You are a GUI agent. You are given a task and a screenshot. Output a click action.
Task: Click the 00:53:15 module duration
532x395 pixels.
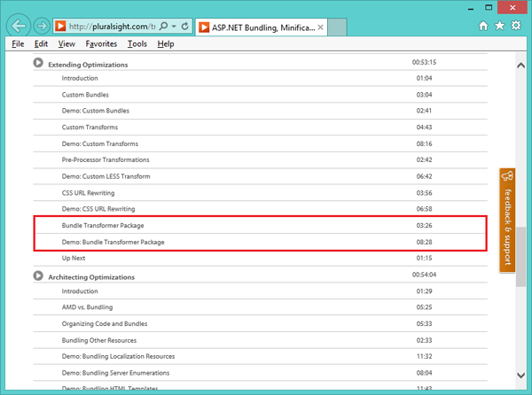(x=424, y=62)
